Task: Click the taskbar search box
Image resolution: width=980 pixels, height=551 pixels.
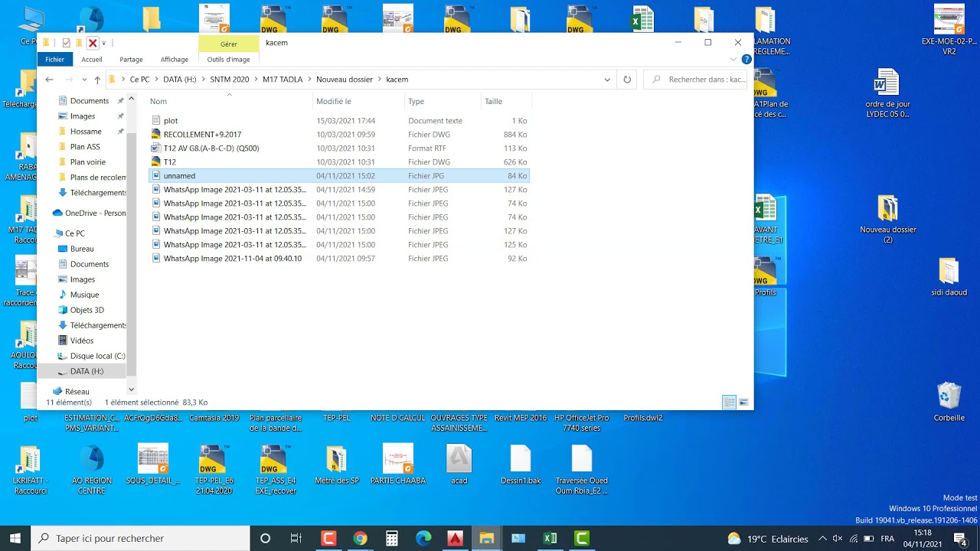Action: pos(141,539)
